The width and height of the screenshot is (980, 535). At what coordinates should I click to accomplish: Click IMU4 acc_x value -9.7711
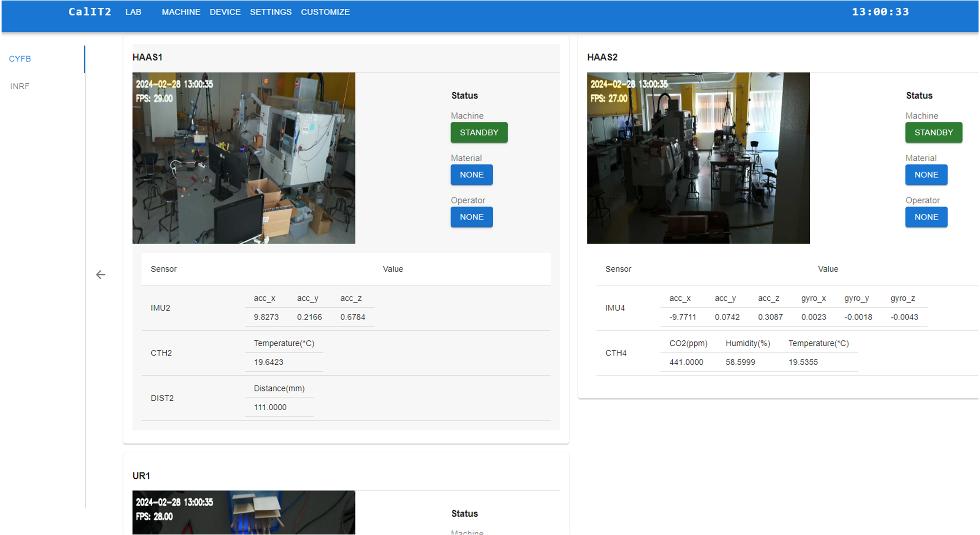(683, 317)
